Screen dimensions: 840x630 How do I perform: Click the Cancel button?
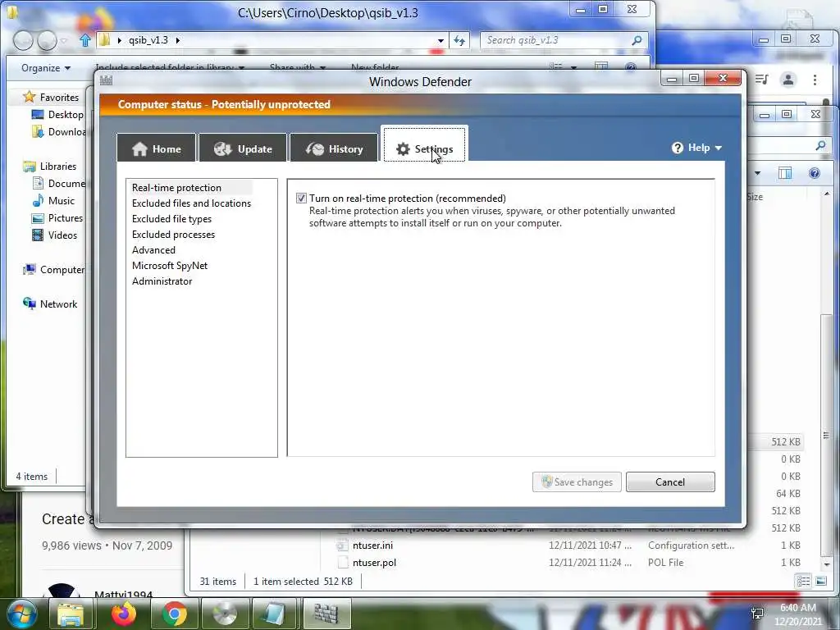point(670,482)
